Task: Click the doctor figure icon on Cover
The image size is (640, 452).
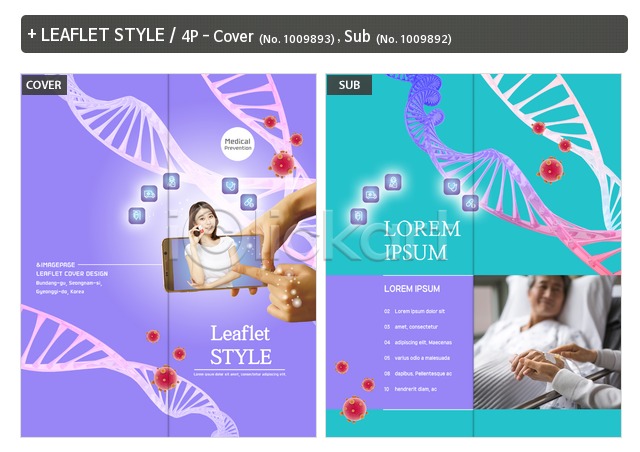Action: click(x=171, y=181)
